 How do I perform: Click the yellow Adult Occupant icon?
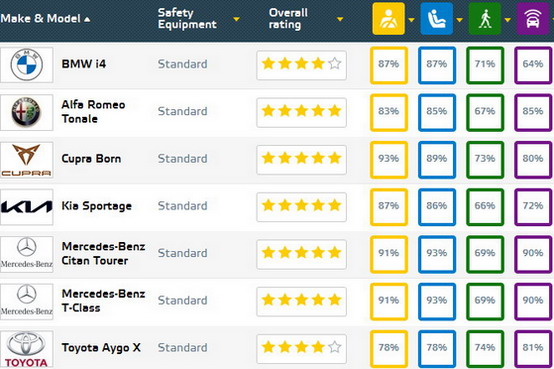[x=388, y=19]
